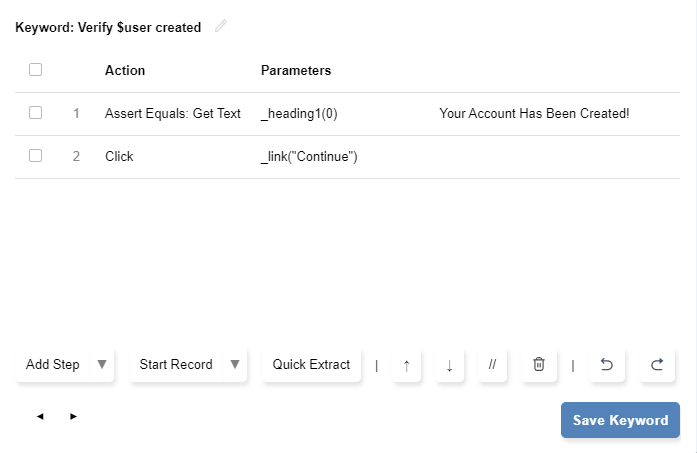Viewport: 697px width, 453px height.
Task: Select the Click action in step 2
Action: (x=119, y=157)
